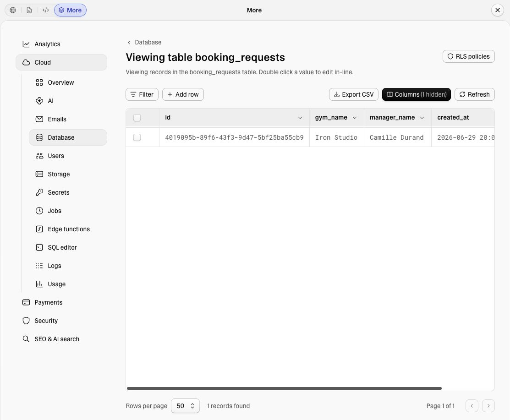Click the id cell 4019095b-89f6-43f3-9d47-5bf25ba55cb9
Screen dimensions: 510x420
point(234,137)
